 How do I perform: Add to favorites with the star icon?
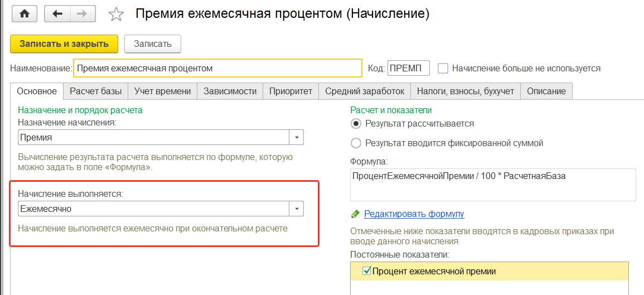click(116, 14)
